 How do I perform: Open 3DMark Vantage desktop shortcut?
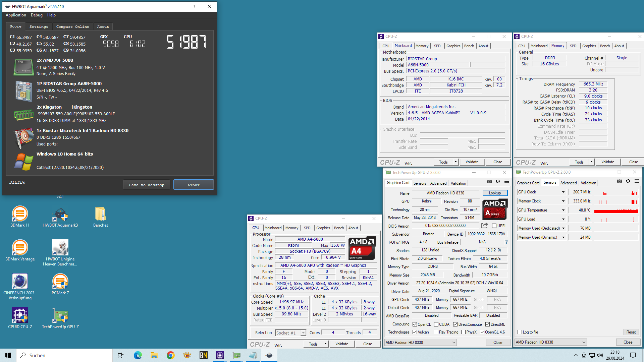tap(20, 250)
